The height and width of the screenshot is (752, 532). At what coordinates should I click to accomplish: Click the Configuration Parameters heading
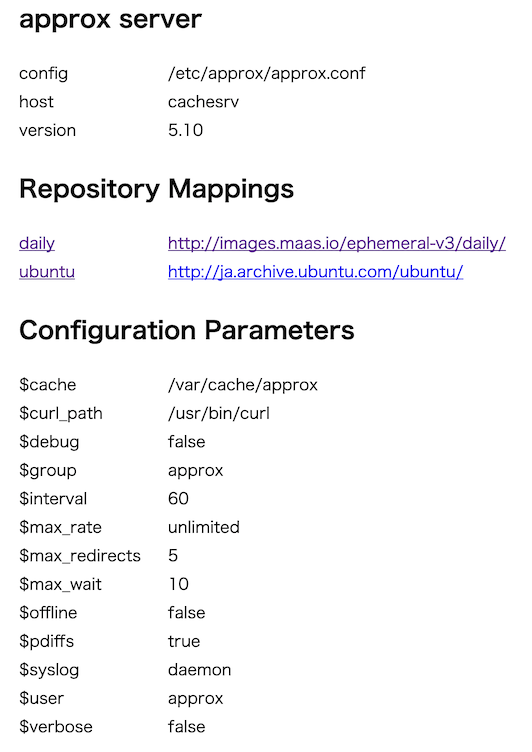pyautogui.click(x=187, y=330)
